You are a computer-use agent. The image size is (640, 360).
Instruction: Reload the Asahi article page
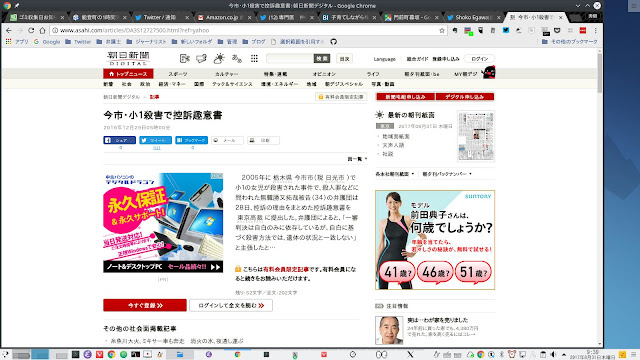[x=31, y=30]
